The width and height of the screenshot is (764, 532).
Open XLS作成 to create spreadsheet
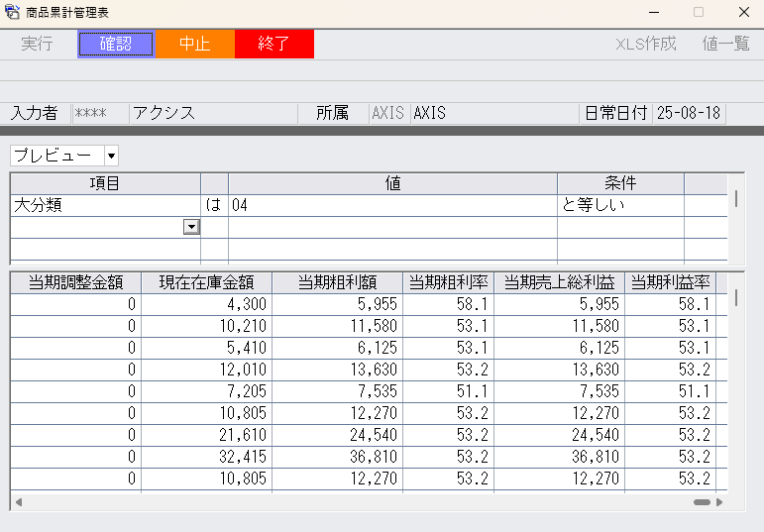click(x=646, y=45)
